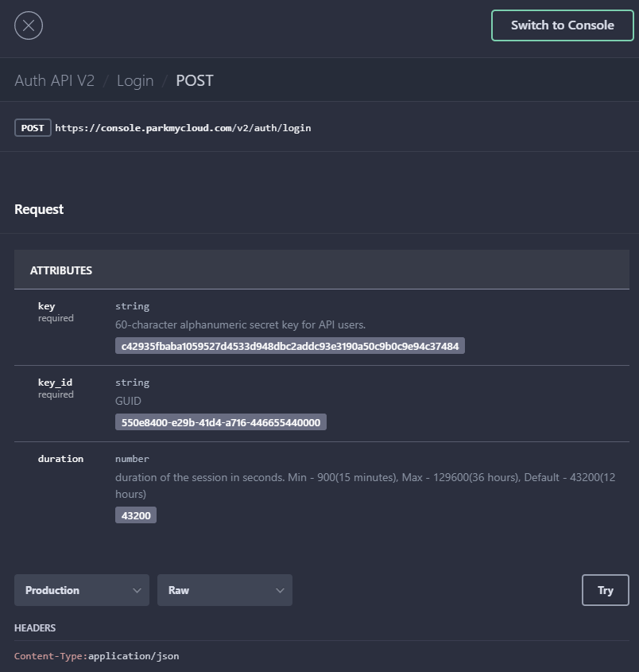Open the Production environment dropdown
Screen dimensions: 639x672
coord(82,590)
